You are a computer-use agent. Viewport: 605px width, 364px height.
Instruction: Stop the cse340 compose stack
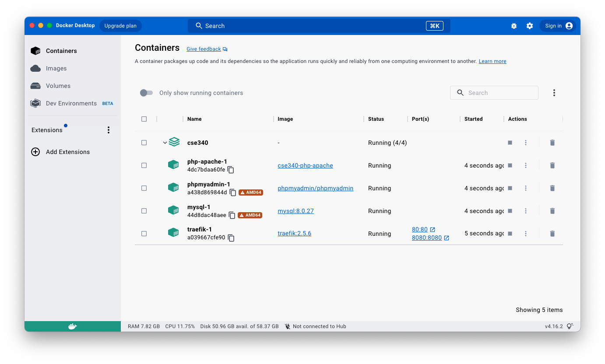pyautogui.click(x=510, y=143)
